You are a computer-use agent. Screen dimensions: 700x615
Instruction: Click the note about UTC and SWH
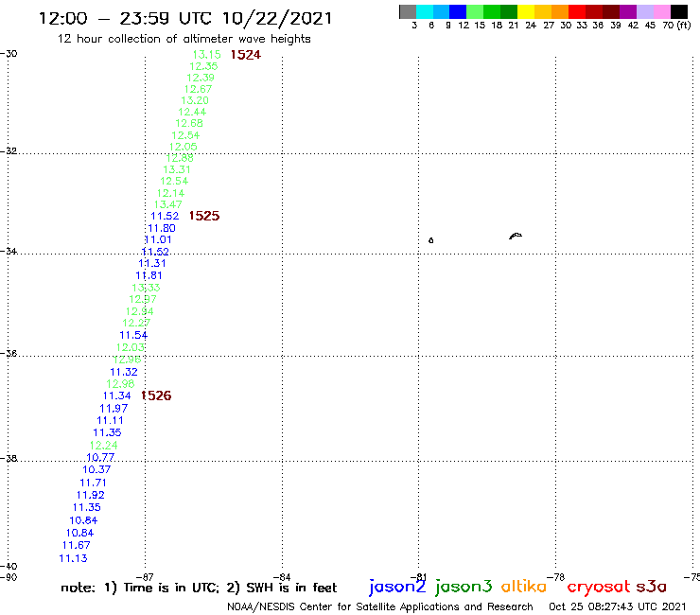[x=199, y=588]
